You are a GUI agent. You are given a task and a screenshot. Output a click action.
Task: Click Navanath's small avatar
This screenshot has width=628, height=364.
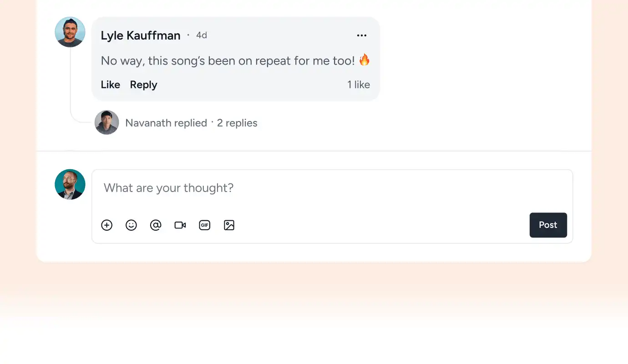coord(107,122)
